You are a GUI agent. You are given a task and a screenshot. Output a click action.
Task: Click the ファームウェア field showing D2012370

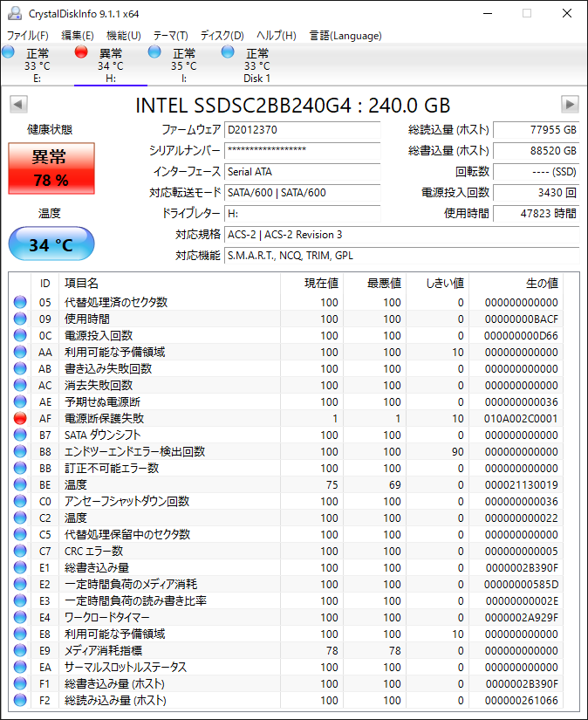302,130
